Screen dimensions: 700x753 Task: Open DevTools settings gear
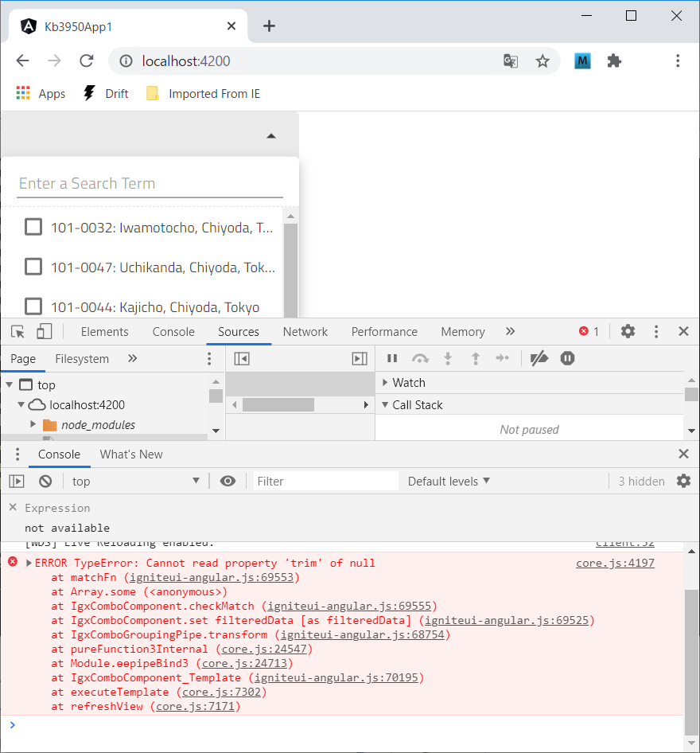[x=628, y=331]
